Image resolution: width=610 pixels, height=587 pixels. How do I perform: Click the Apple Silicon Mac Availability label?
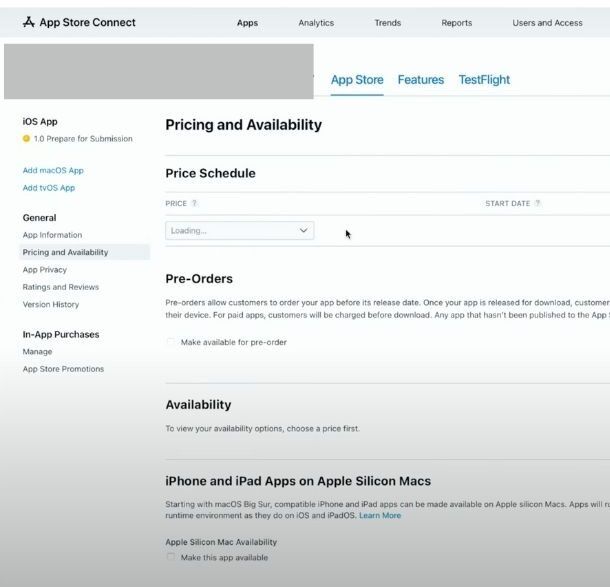point(221,542)
